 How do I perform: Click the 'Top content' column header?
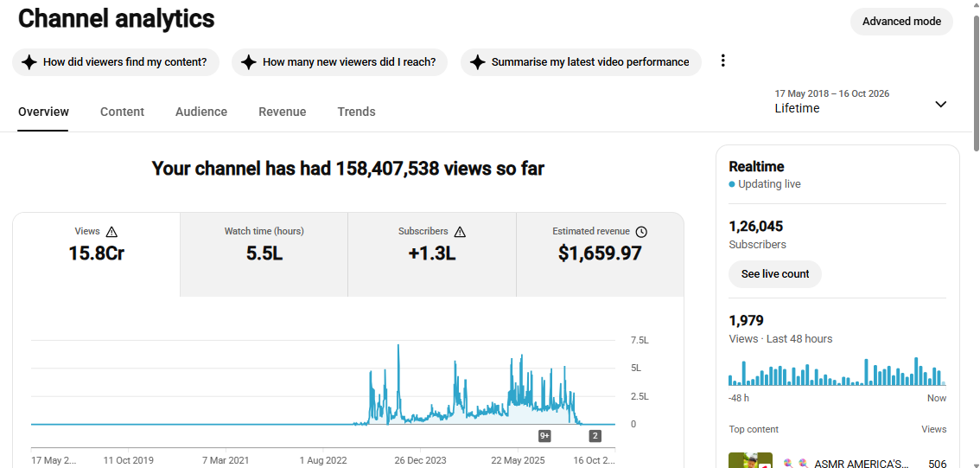754,429
